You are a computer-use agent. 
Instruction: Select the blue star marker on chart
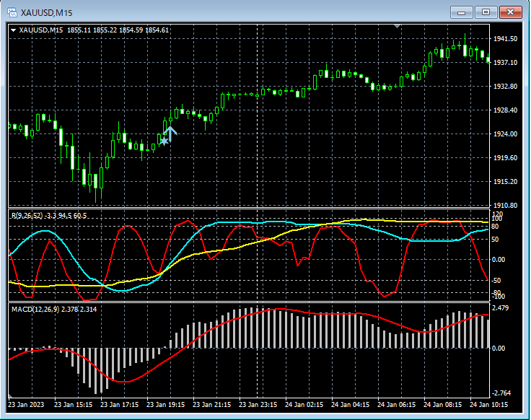164,141
